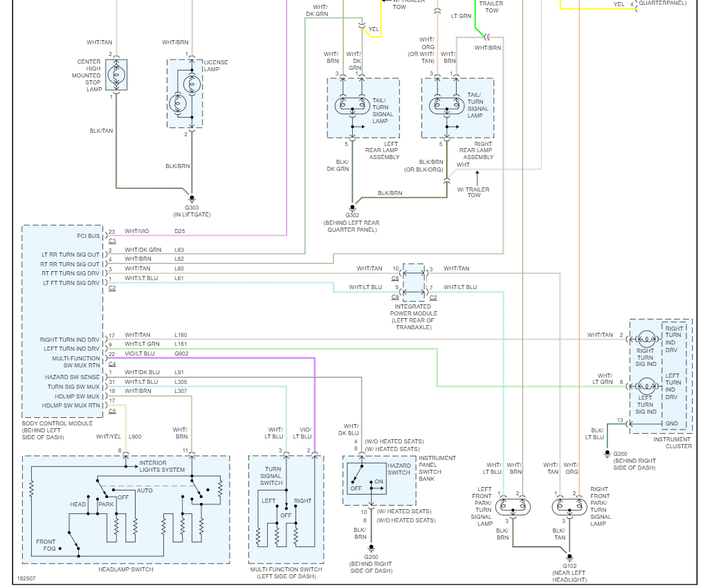Click the G302 ground behind left rear quarter
Screen dimensions: 701x588
[352, 206]
